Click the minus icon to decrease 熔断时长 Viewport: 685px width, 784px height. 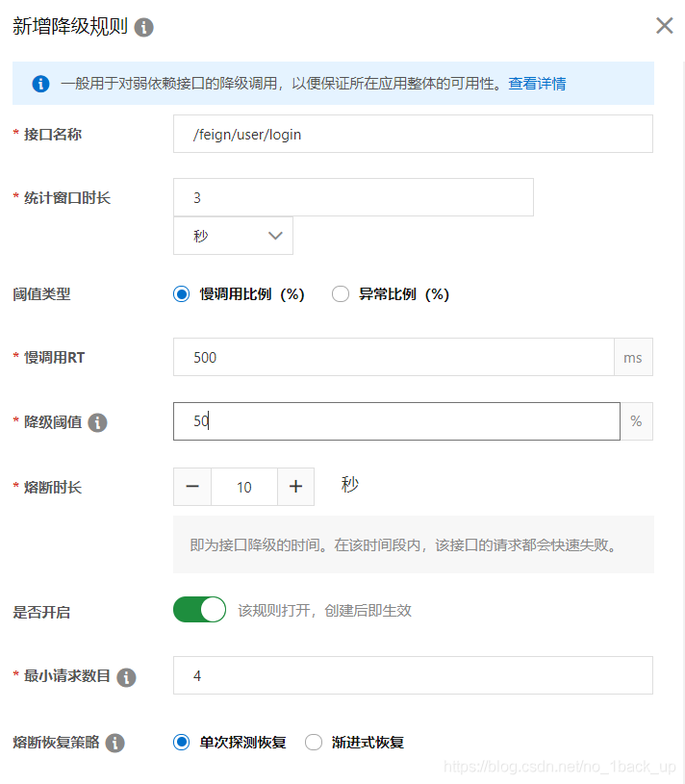click(191, 487)
